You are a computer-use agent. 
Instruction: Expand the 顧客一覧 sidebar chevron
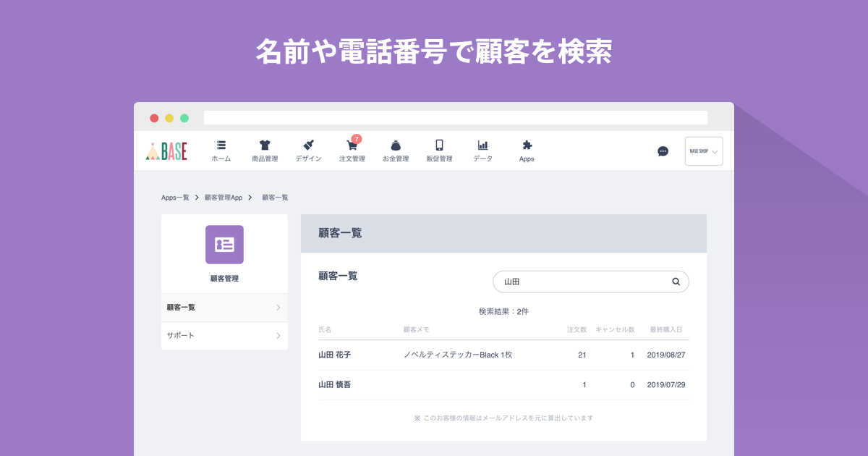[x=278, y=308]
